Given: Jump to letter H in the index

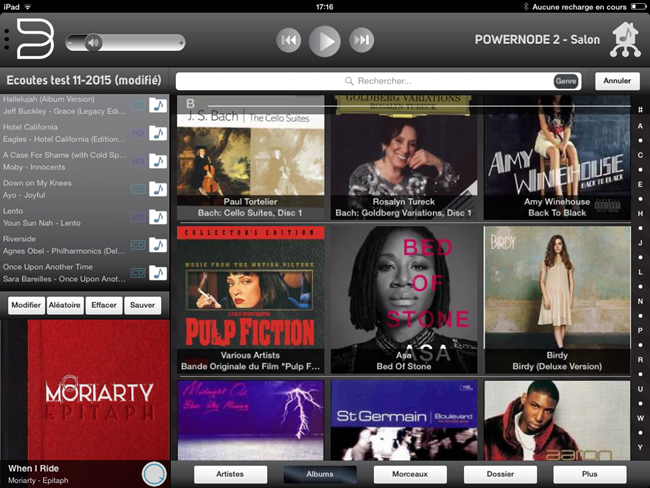Looking at the screenshot, I should [x=640, y=214].
